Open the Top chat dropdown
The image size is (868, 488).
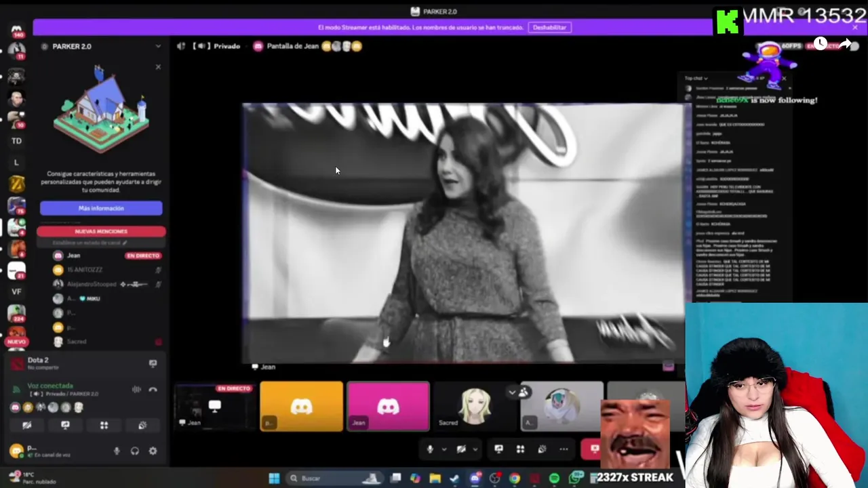point(696,79)
